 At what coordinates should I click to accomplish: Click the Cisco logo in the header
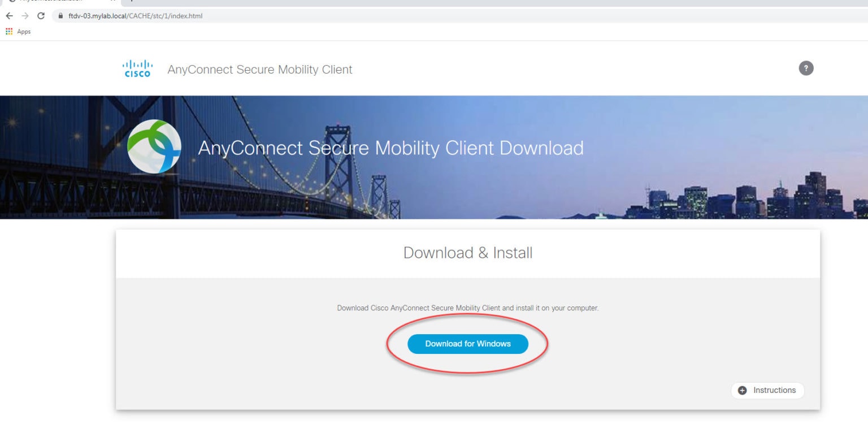136,68
